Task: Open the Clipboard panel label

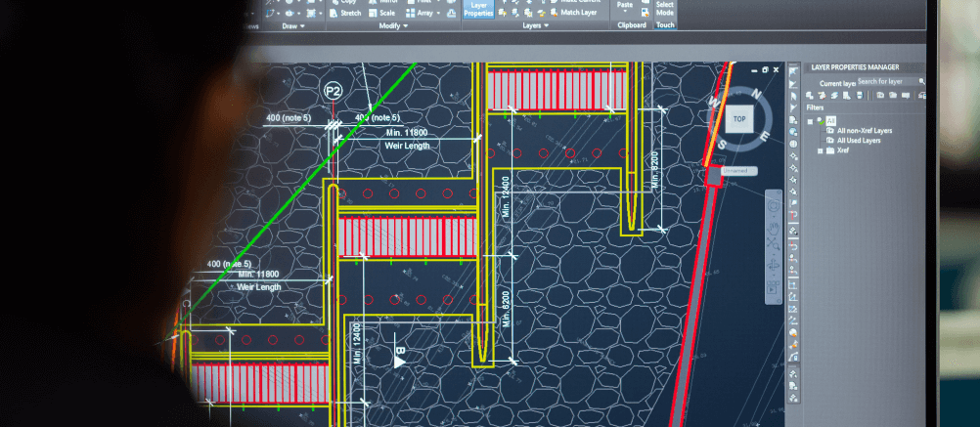Action: (631, 25)
